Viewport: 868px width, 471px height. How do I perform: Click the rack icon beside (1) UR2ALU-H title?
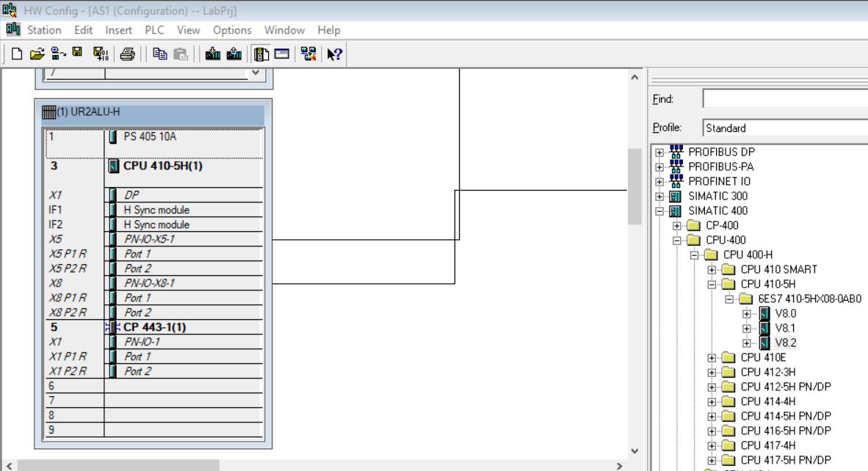click(49, 112)
